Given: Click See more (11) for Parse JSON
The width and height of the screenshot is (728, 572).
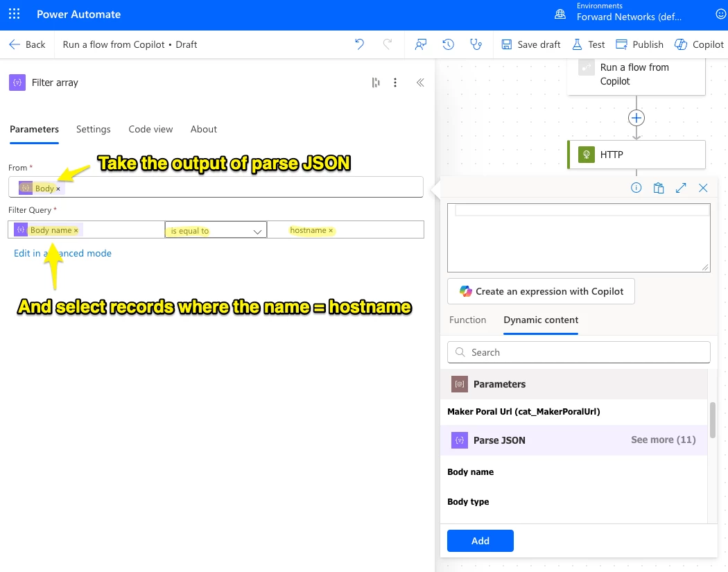Looking at the screenshot, I should coord(663,440).
